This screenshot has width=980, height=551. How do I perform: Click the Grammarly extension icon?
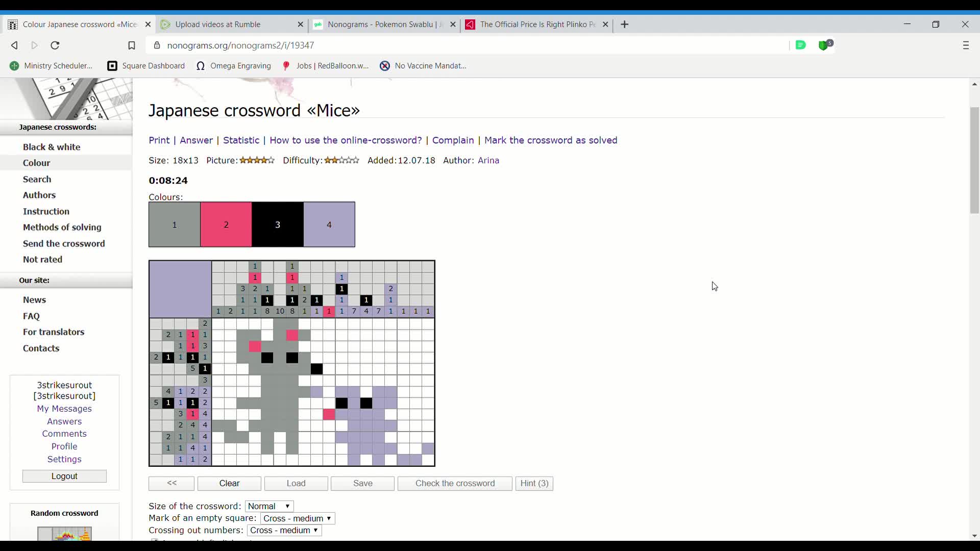coord(801,45)
